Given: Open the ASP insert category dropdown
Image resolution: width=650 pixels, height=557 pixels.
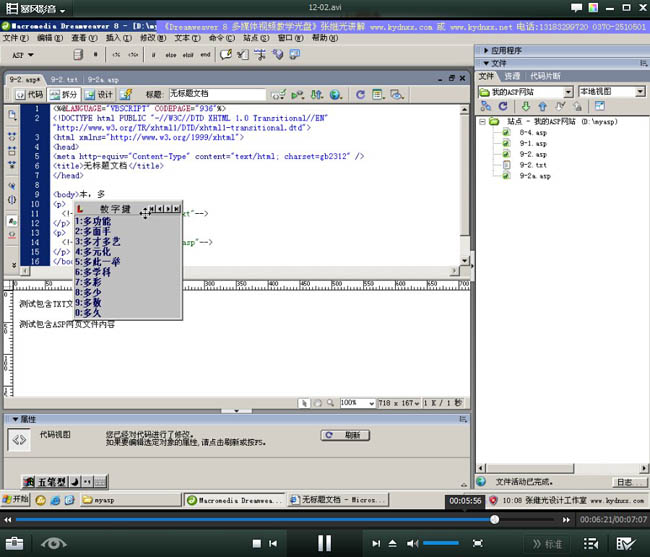Looking at the screenshot, I should coord(23,55).
